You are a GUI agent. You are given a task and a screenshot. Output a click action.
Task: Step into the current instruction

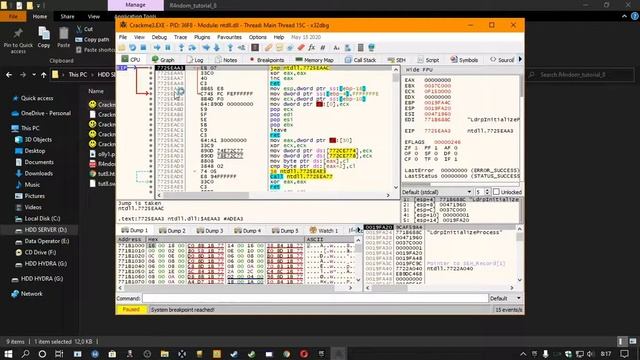click(x=181, y=48)
